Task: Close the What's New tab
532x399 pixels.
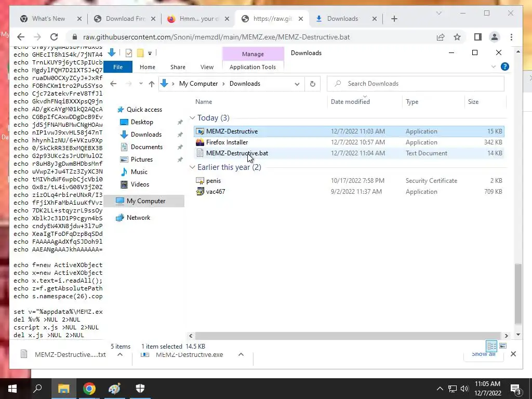Action: 79,19
